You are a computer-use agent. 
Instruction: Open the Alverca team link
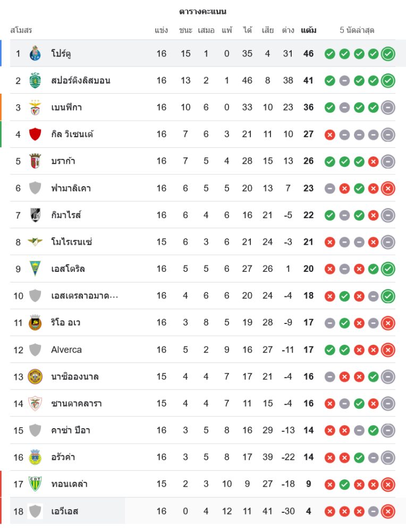66,350
